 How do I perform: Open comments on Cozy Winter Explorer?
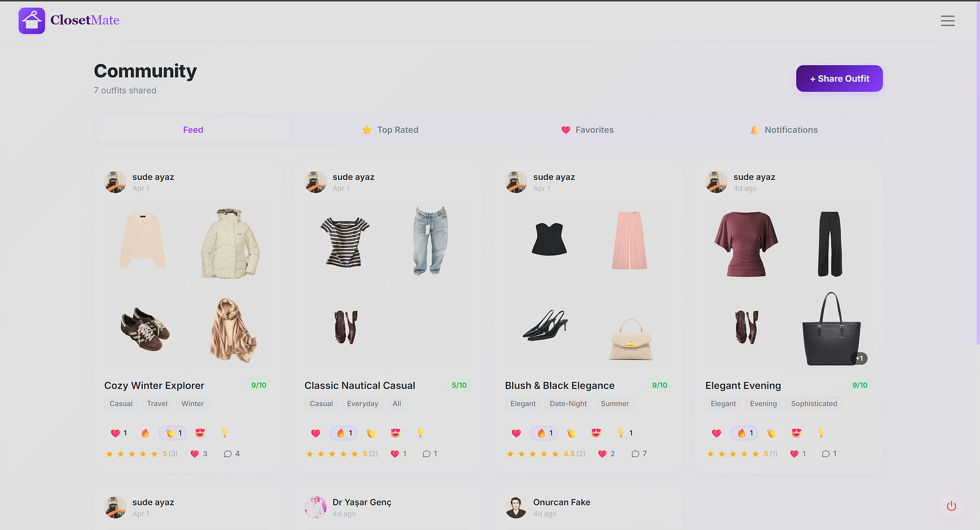[x=232, y=453]
